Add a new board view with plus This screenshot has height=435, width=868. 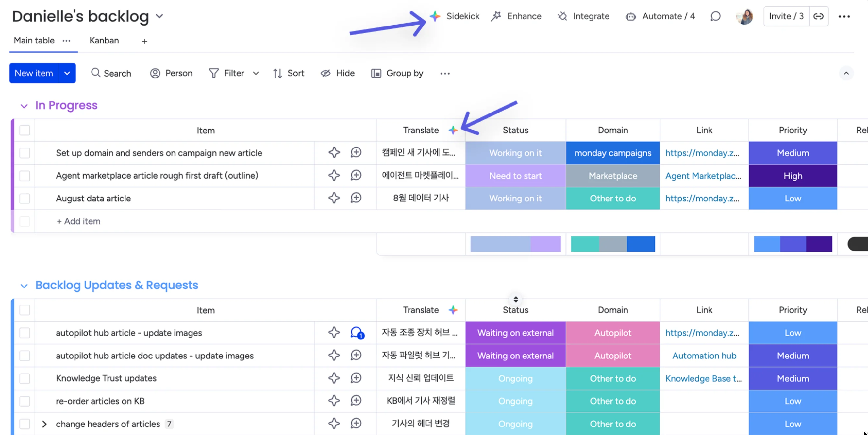tap(144, 41)
